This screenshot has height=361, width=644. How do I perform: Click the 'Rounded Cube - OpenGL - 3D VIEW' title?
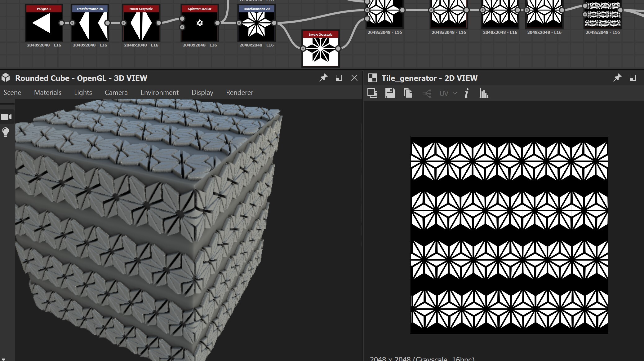pyautogui.click(x=81, y=78)
